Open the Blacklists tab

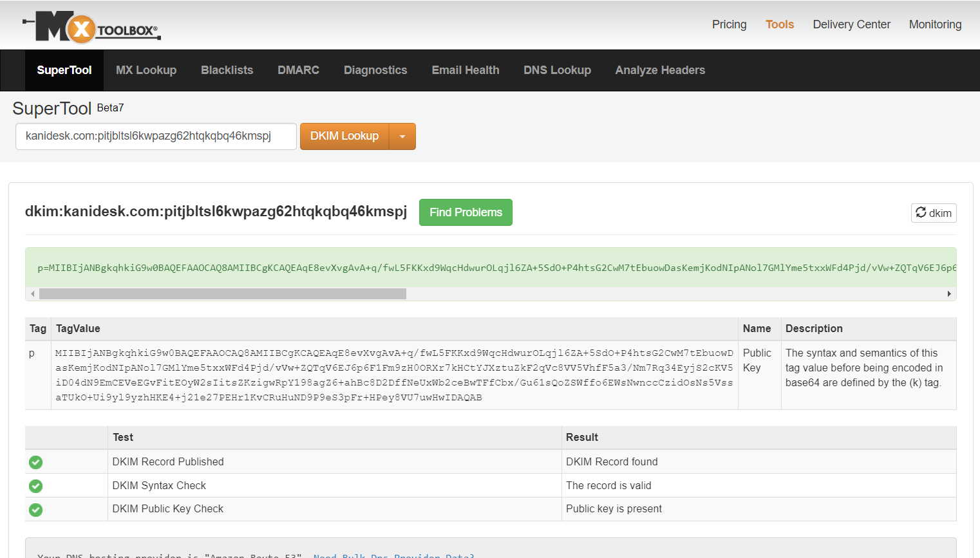pyautogui.click(x=227, y=70)
